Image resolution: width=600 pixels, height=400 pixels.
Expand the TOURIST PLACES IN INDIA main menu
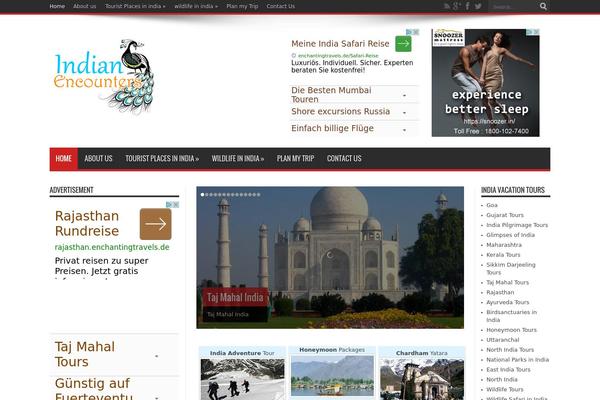[162, 158]
